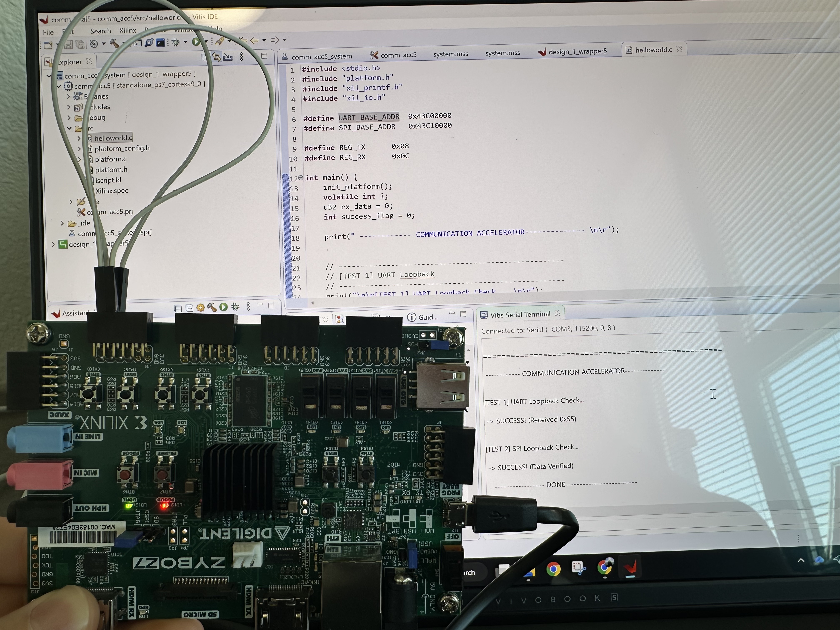Image resolution: width=840 pixels, height=630 pixels.
Task: Click the Focus on Active Task icon in Explorer
Action: coord(228,57)
